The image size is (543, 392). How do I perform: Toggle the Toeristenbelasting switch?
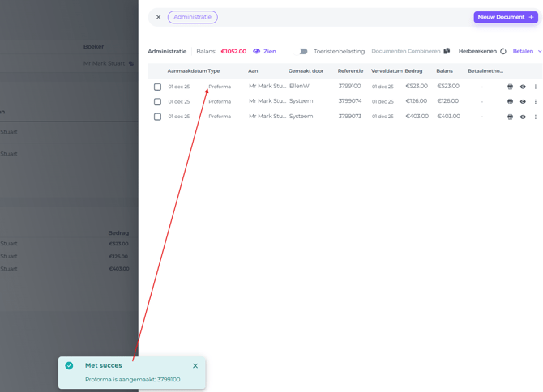tap(303, 52)
